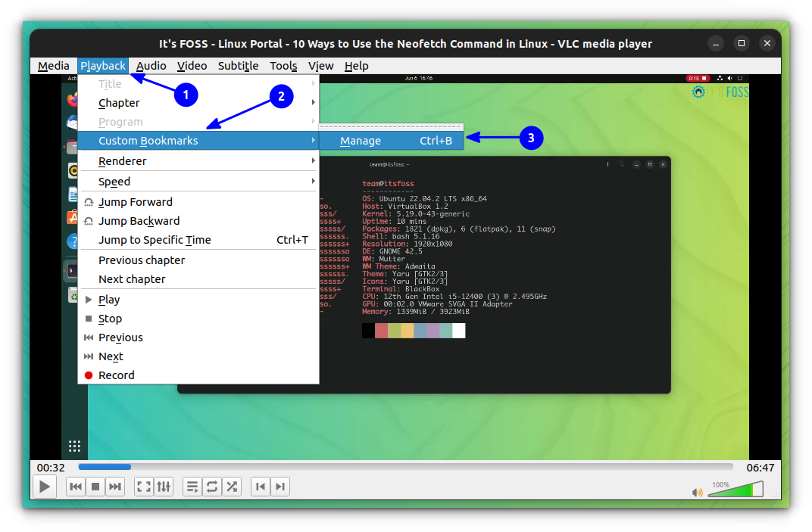Click the Stop playback square button in the toolbar

click(x=95, y=487)
